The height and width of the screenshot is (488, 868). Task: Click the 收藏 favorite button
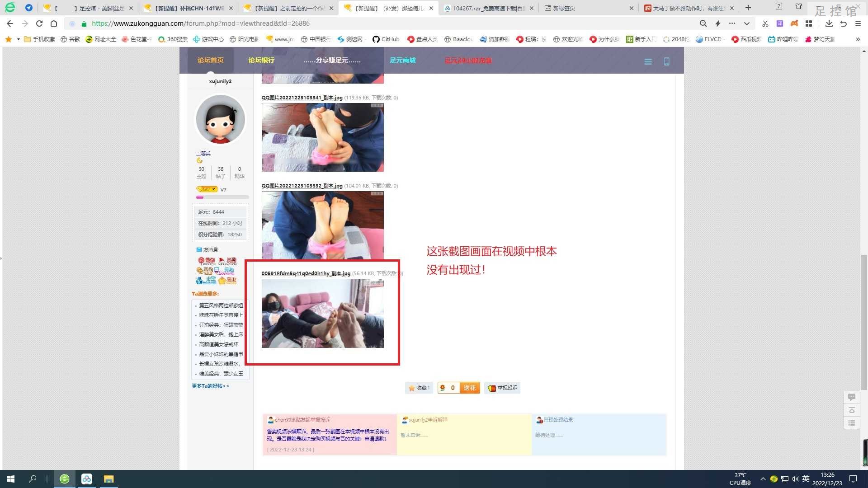coord(419,388)
